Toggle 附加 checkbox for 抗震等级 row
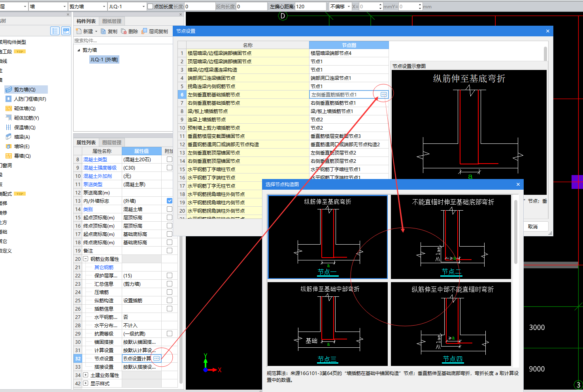This screenshot has width=583, height=392. tap(170, 334)
